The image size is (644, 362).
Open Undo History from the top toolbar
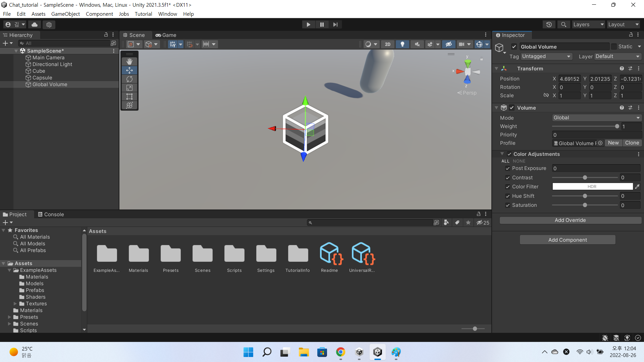(549, 24)
